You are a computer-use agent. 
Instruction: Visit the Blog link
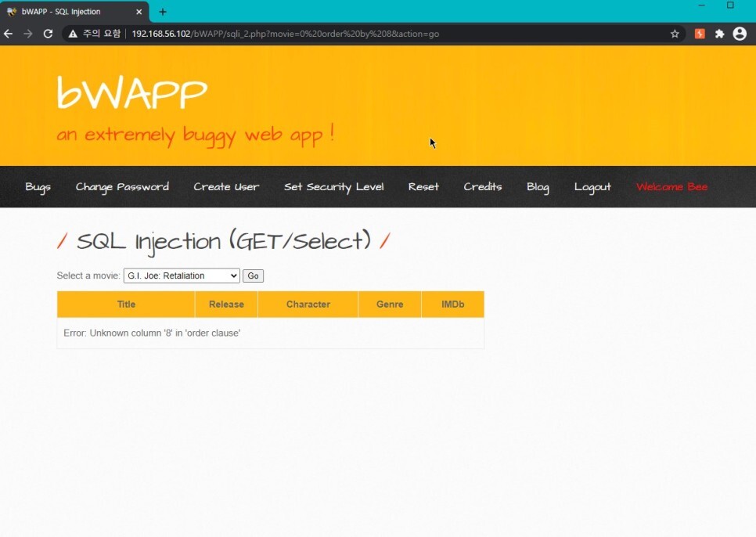[538, 187]
